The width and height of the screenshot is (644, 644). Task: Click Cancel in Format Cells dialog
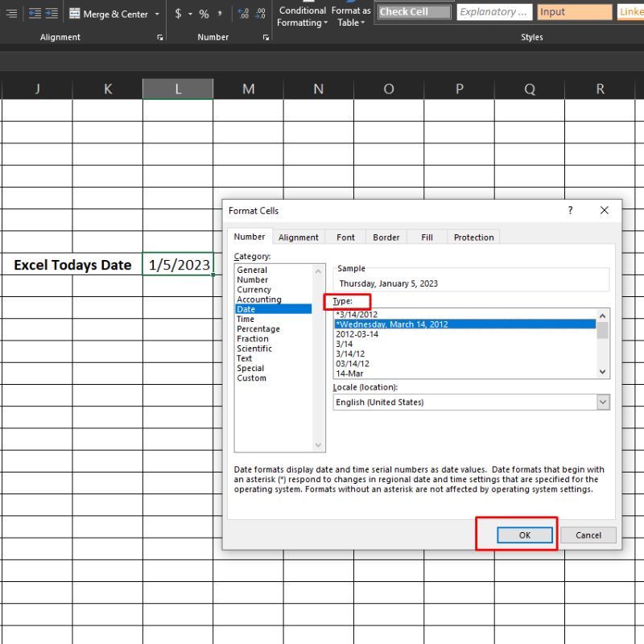click(588, 535)
